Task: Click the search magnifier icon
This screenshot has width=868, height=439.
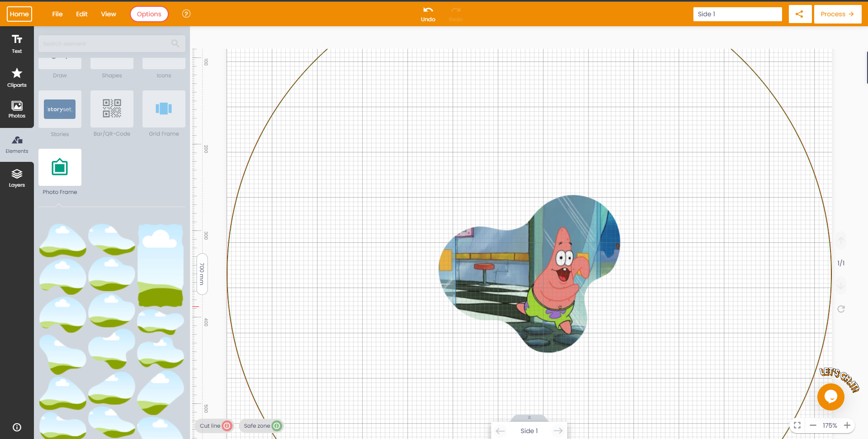Action: (x=175, y=43)
